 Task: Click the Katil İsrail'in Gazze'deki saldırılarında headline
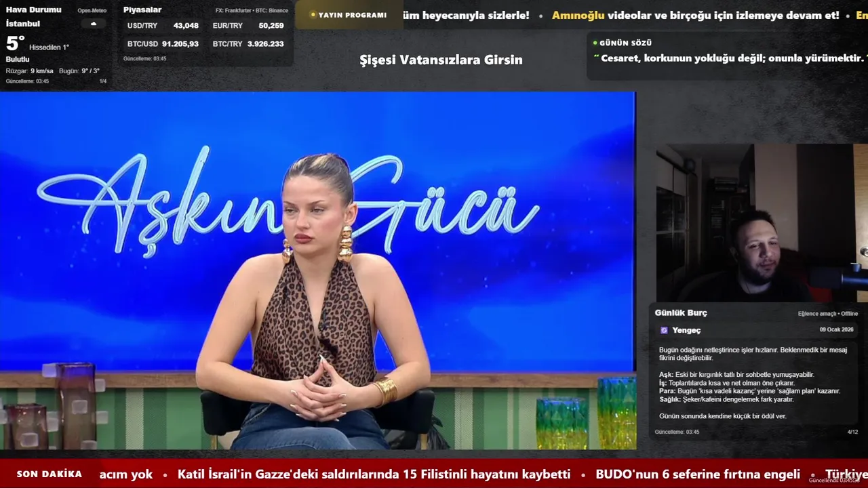(x=374, y=474)
